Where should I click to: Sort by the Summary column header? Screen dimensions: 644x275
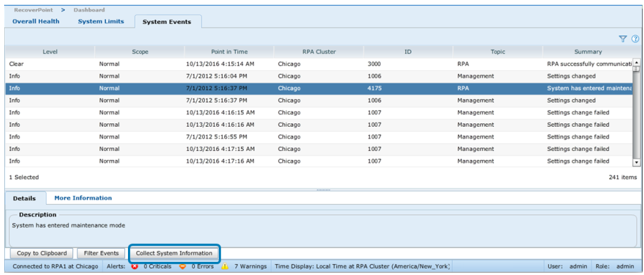(588, 52)
